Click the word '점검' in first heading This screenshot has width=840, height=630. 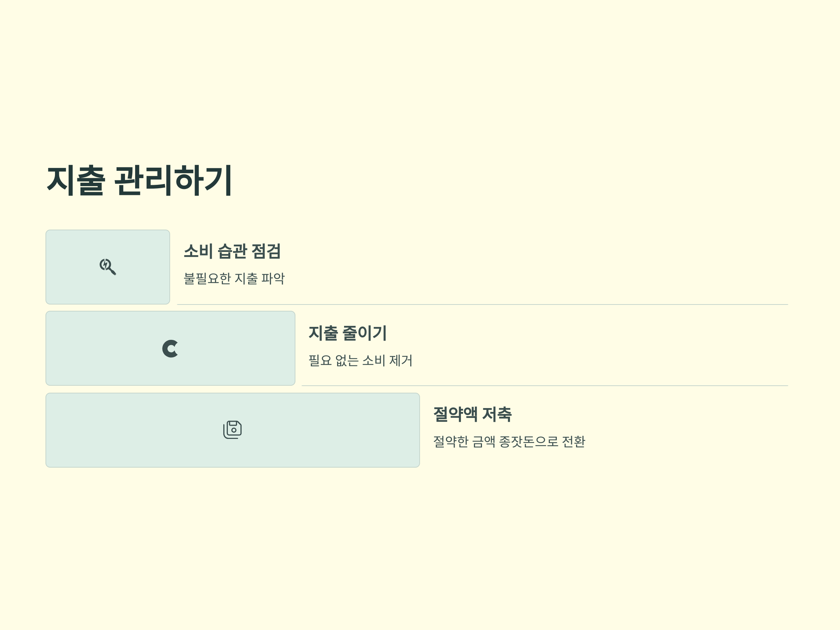click(266, 251)
